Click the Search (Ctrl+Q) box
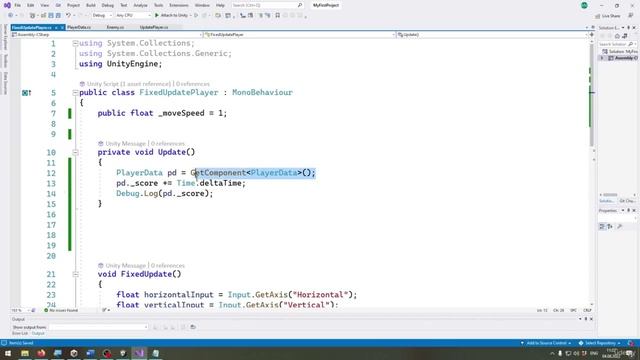Viewport: 640px width, 360px height. [x=267, y=5]
